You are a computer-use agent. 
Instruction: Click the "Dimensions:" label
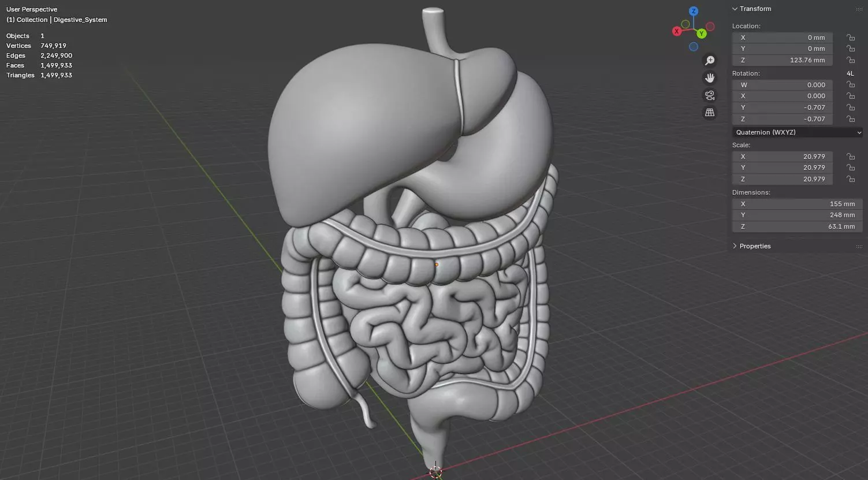tap(751, 192)
